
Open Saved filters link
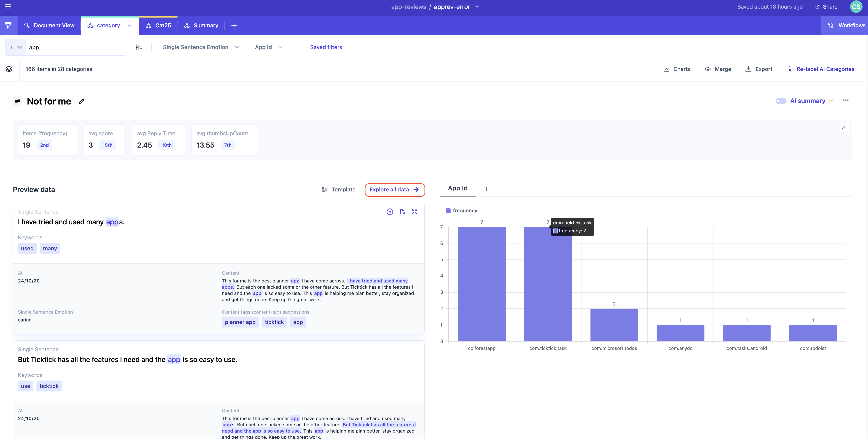pos(326,47)
